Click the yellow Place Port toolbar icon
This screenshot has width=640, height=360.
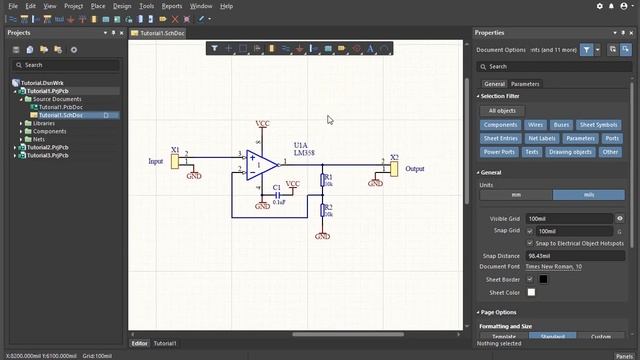point(163,19)
